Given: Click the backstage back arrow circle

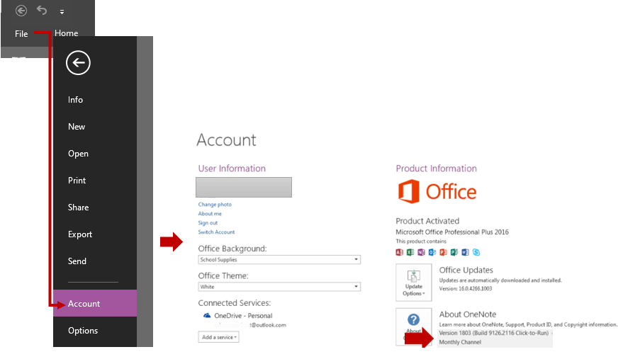Looking at the screenshot, I should pos(78,63).
